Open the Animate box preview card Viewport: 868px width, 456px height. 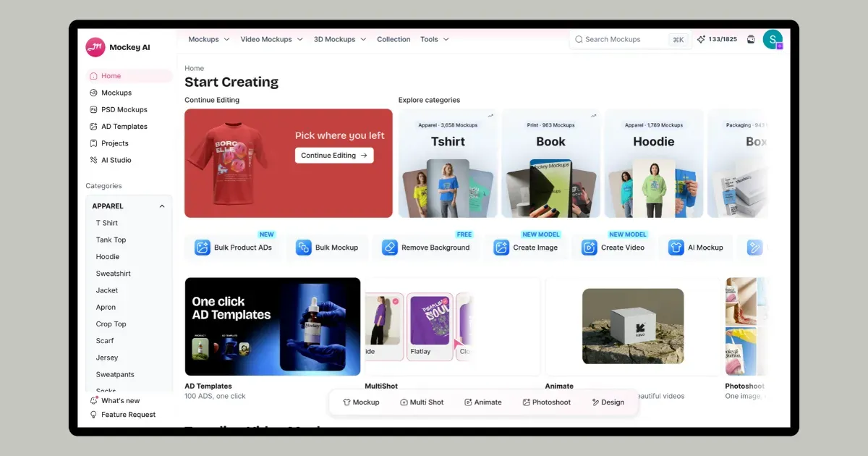coord(633,326)
